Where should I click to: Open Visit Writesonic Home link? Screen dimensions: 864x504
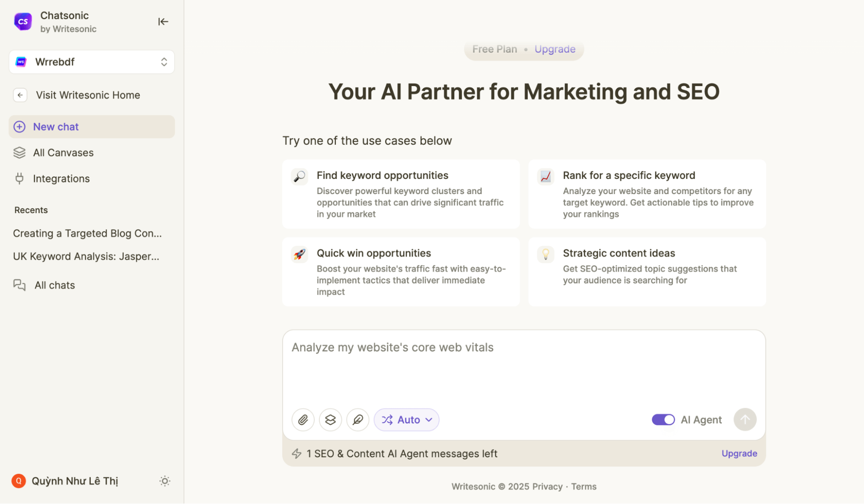pyautogui.click(x=88, y=95)
